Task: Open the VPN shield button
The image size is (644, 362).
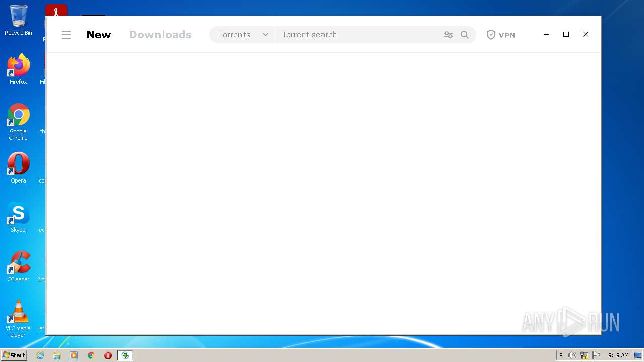Action: [x=501, y=35]
